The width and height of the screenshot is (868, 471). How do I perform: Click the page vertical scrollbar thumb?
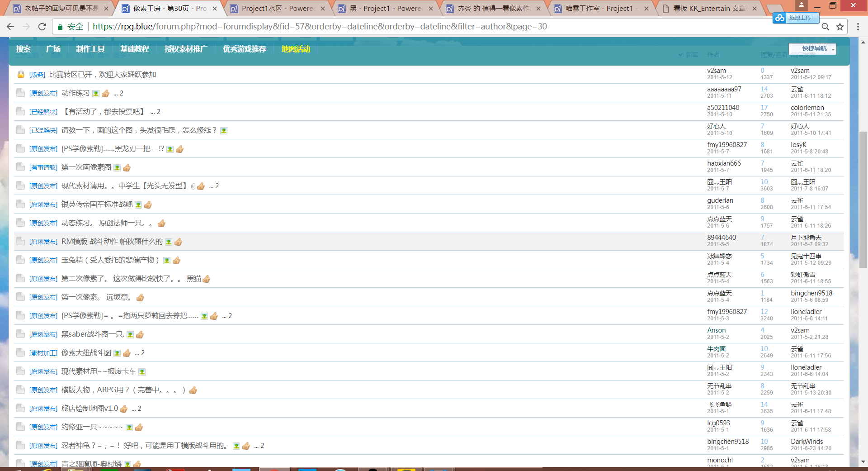(x=863, y=199)
